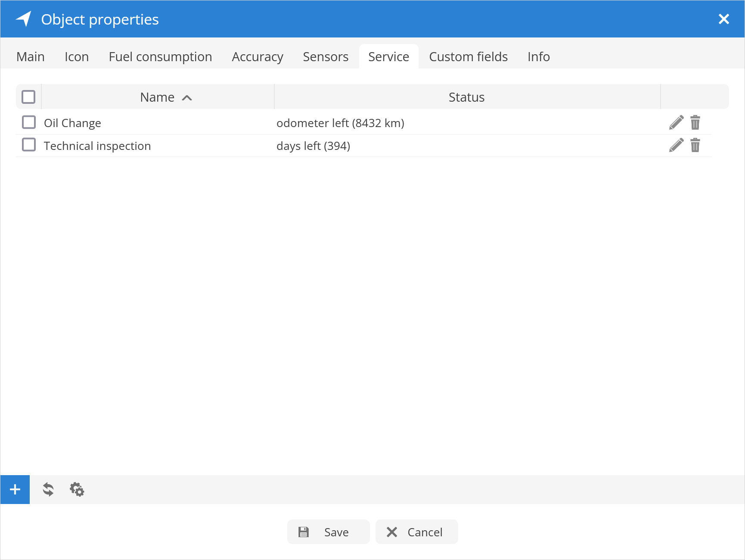Close the Object properties dialog

723,19
